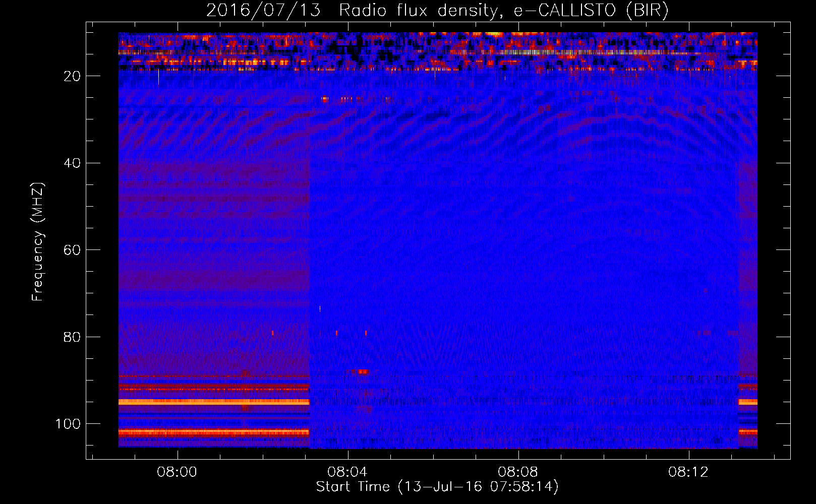Click the 08:08 time tick label
This screenshot has width=816, height=504.
click(x=518, y=472)
